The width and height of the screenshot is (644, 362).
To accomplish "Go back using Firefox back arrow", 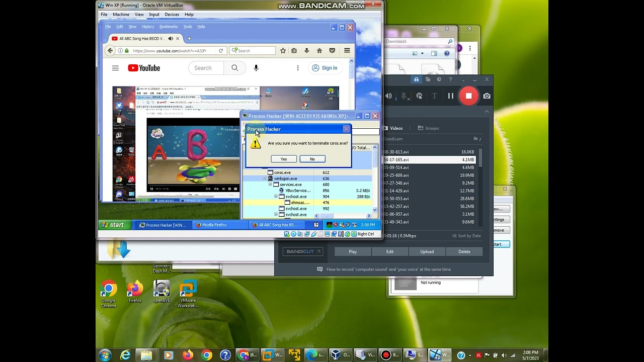I will tap(110, 51).
